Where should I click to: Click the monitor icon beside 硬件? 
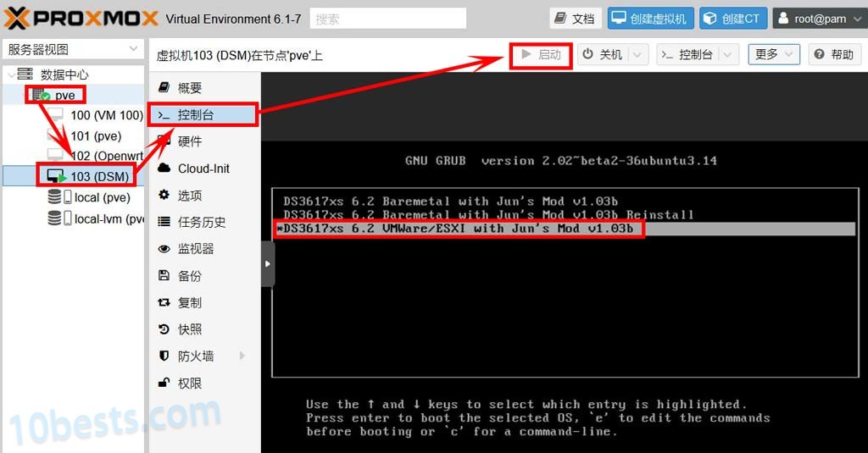(x=164, y=141)
